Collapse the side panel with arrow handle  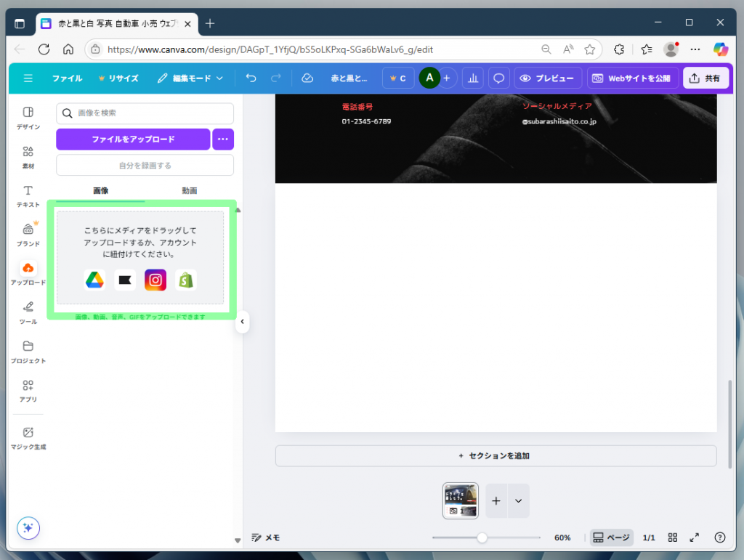[x=242, y=322]
